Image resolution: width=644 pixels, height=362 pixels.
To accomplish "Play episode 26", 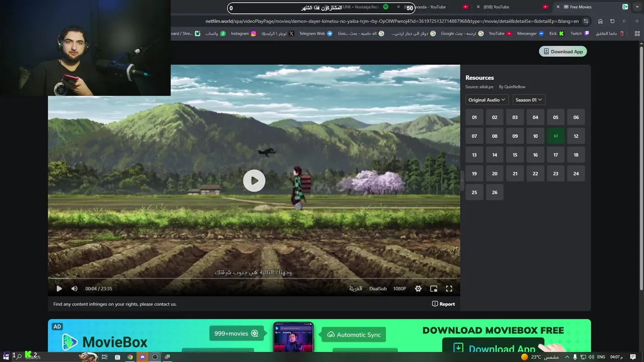I will [x=495, y=192].
